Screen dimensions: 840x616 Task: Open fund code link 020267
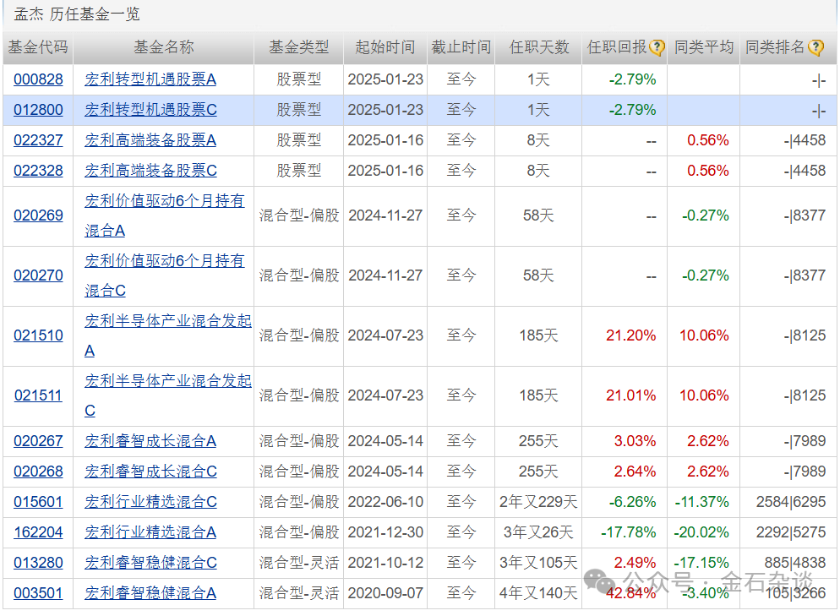tap(38, 441)
